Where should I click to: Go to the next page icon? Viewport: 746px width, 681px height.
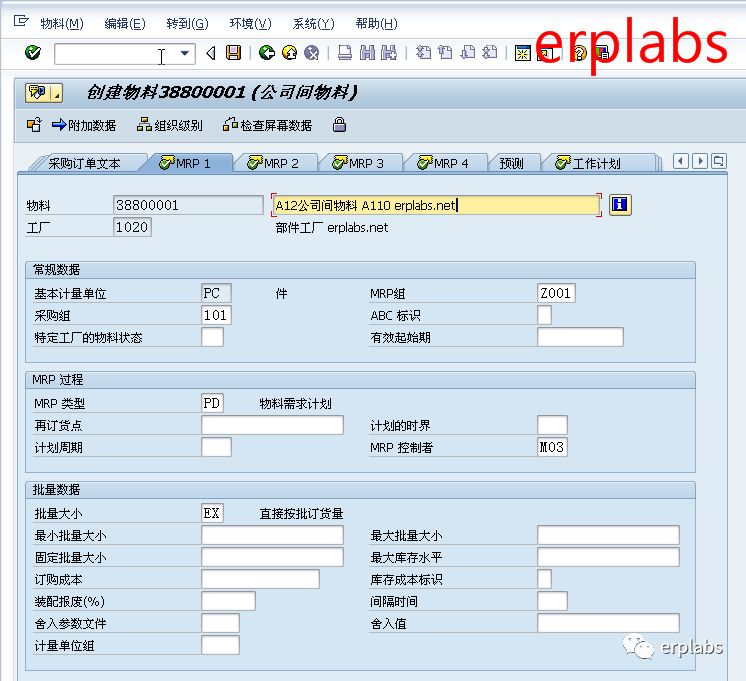coord(468,52)
